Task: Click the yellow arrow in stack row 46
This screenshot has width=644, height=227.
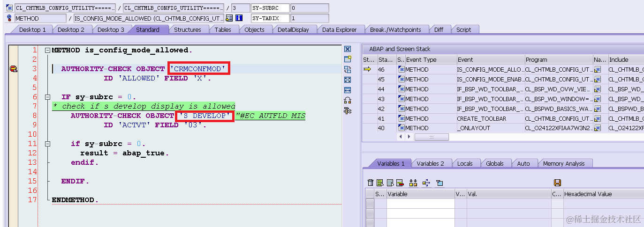Action: [367, 69]
